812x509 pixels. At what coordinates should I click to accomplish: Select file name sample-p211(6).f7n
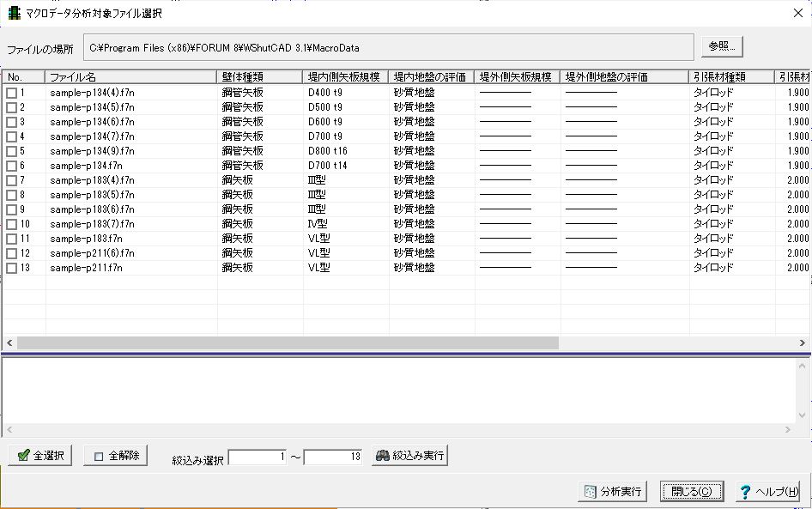92,253
